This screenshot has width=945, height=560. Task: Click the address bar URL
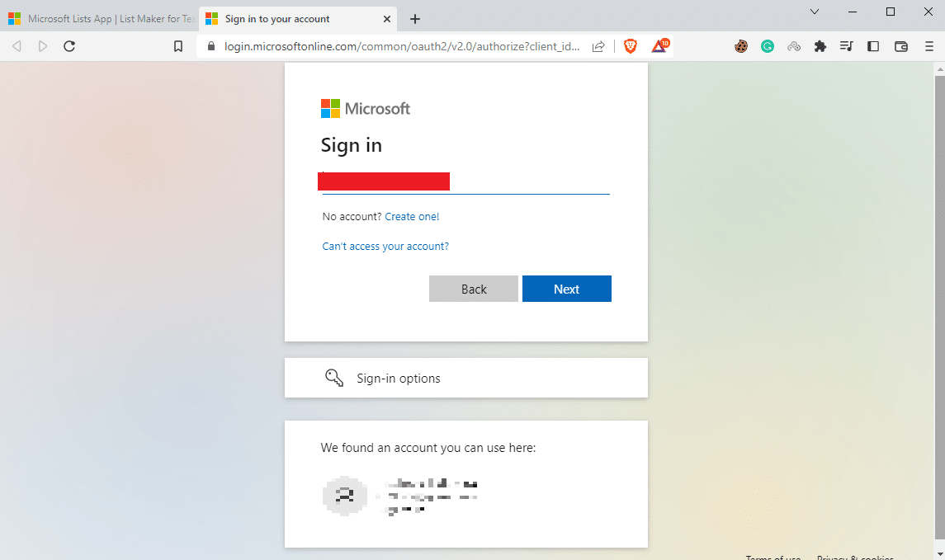click(x=402, y=46)
